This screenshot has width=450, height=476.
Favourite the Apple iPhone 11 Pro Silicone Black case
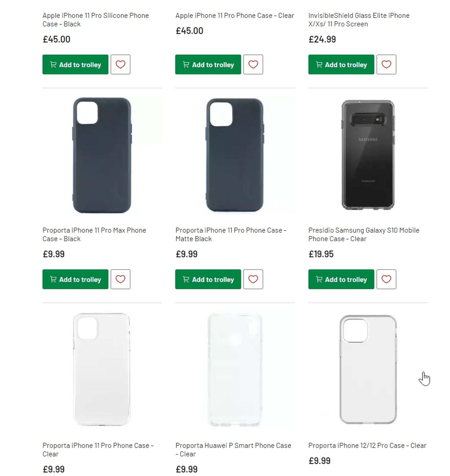(x=120, y=64)
